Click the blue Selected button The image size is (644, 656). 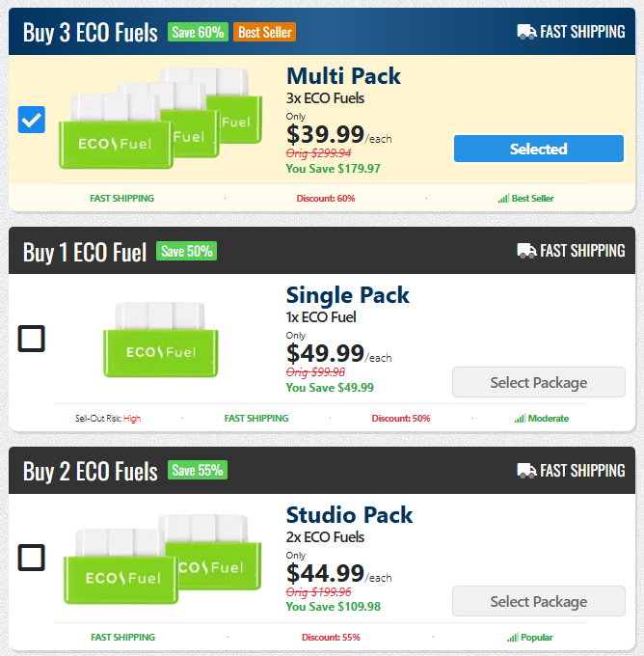point(538,149)
